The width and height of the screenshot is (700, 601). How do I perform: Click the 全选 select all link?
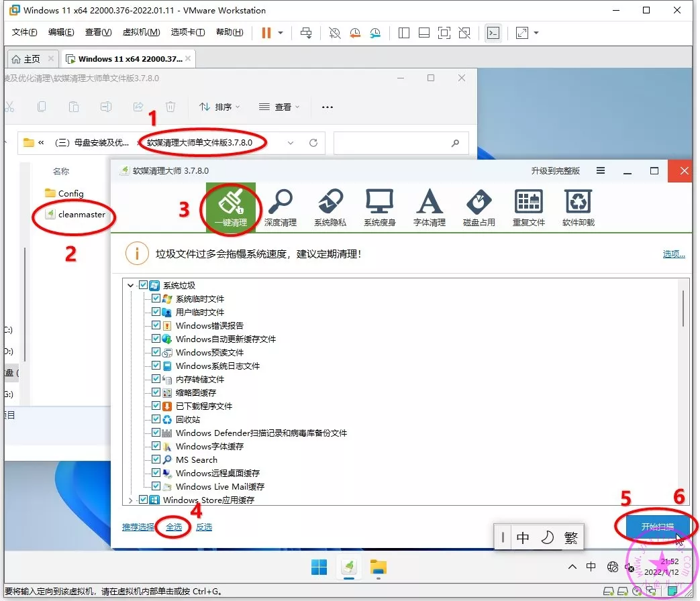click(x=174, y=527)
